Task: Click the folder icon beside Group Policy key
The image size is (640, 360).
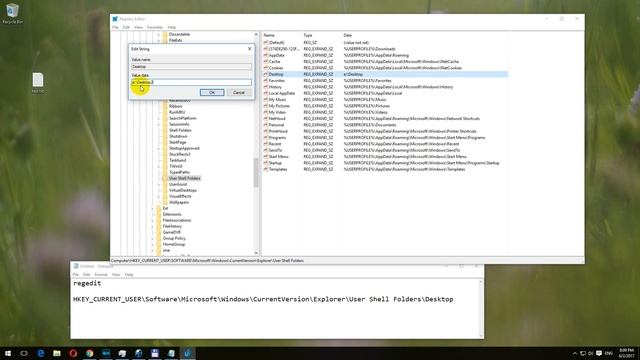Action: [x=159, y=238]
